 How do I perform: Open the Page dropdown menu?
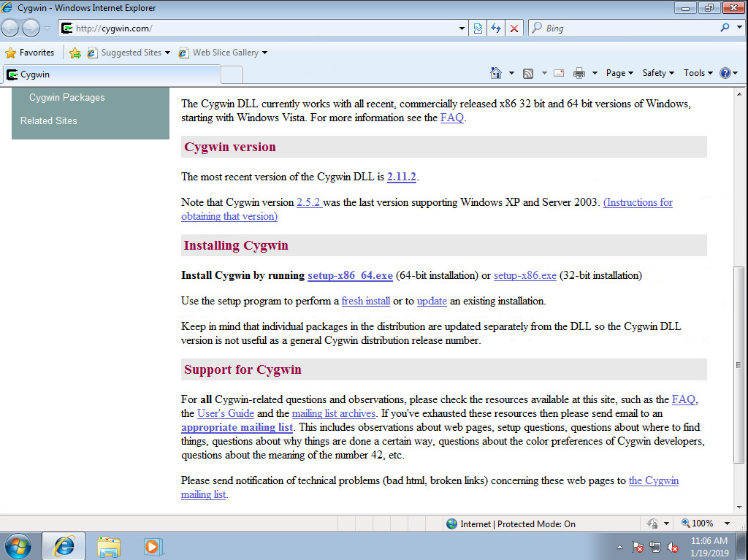tap(619, 73)
